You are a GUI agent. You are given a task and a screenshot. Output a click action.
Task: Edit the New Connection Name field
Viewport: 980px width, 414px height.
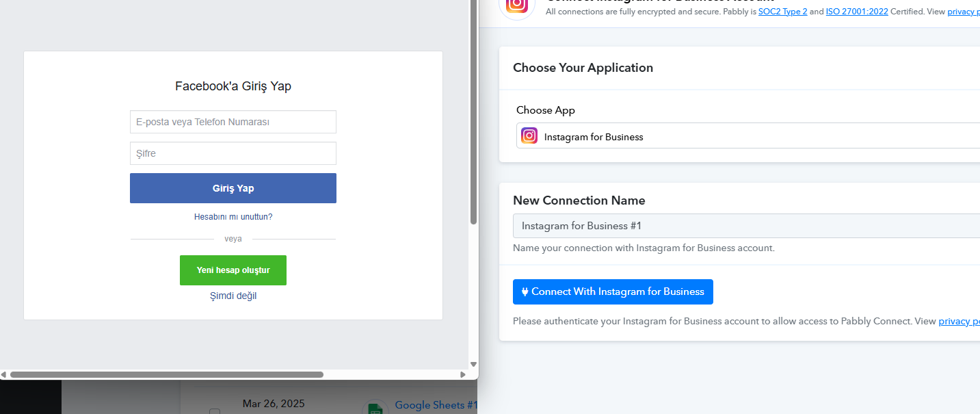pos(747,226)
